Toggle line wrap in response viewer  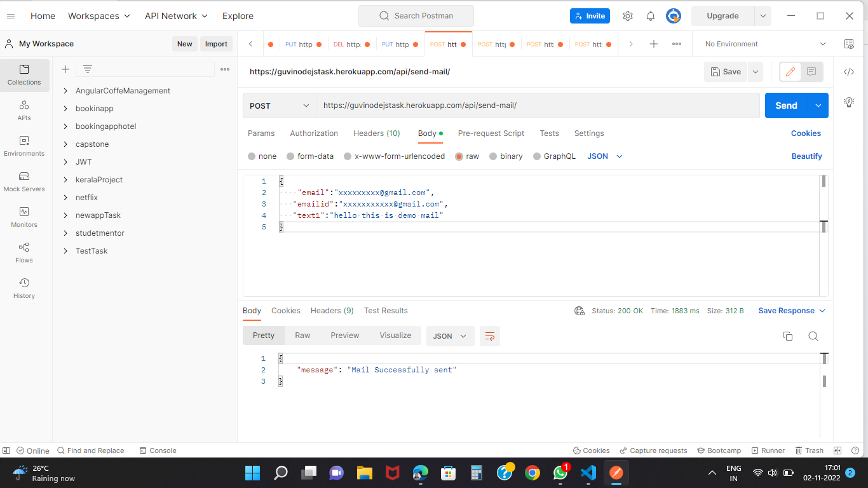(490, 336)
